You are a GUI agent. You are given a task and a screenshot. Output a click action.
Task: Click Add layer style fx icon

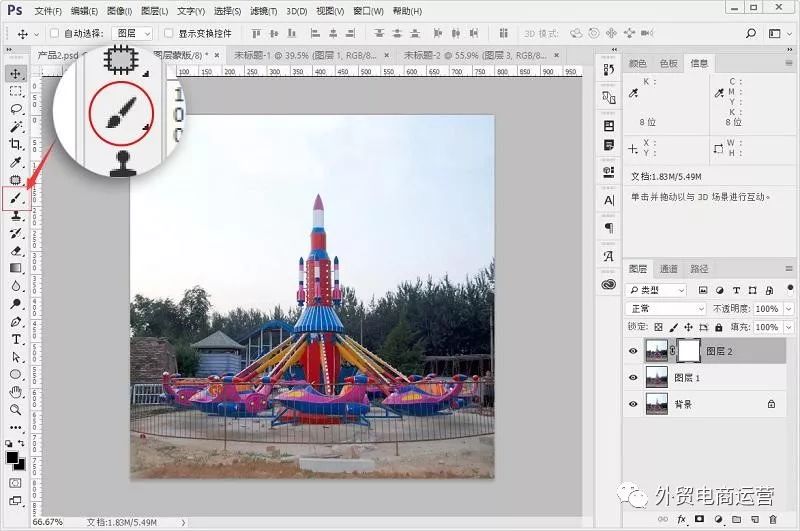click(x=682, y=519)
